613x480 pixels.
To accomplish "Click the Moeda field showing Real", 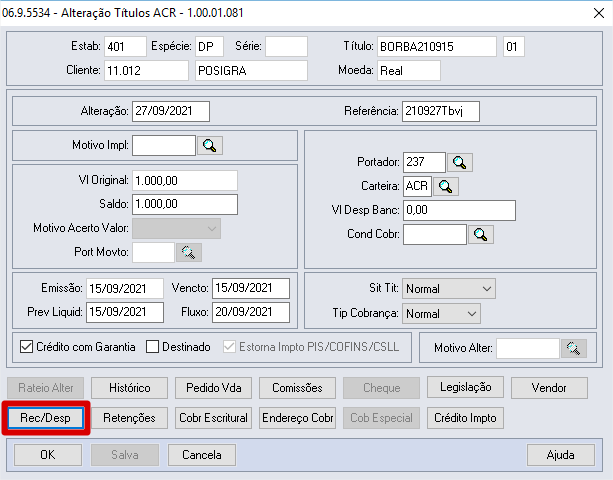I will point(409,71).
